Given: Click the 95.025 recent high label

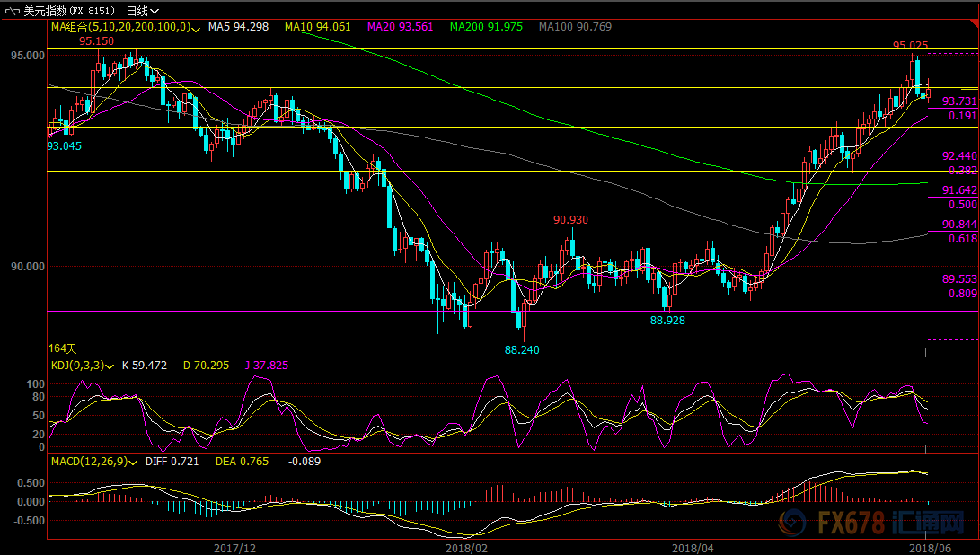Looking at the screenshot, I should point(910,45).
